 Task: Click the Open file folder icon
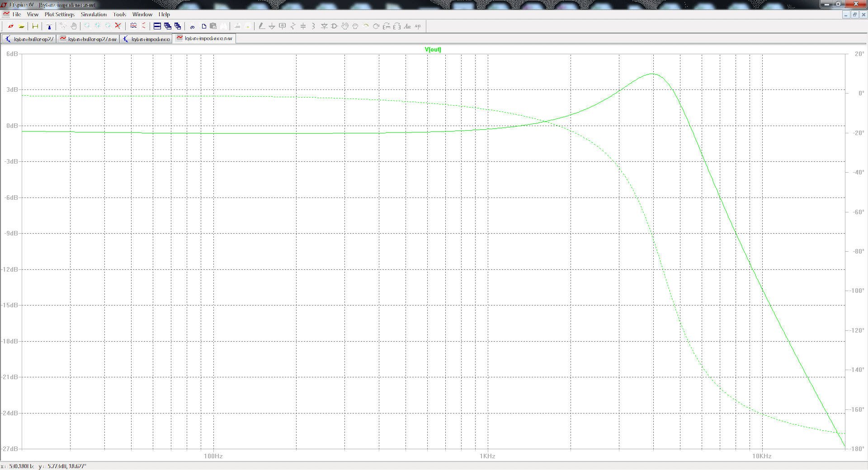tap(21, 26)
